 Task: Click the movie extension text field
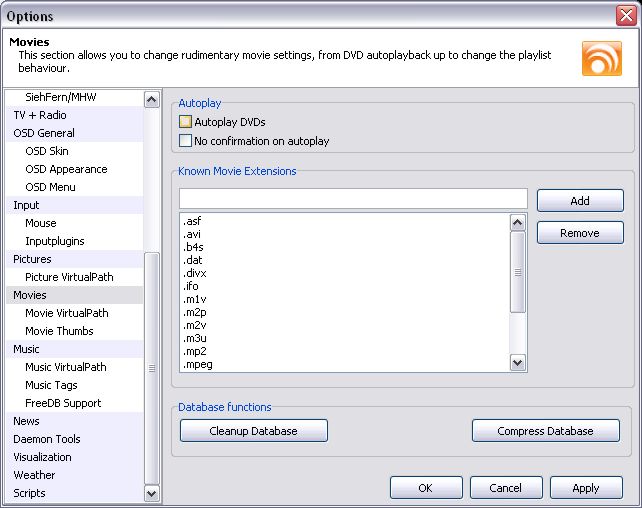pyautogui.click(x=353, y=199)
